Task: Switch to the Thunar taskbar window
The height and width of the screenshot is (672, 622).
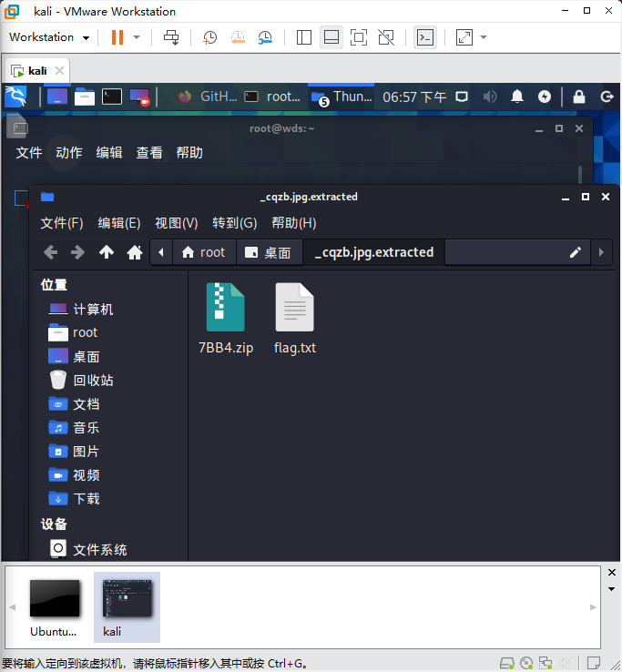Action: [x=342, y=97]
